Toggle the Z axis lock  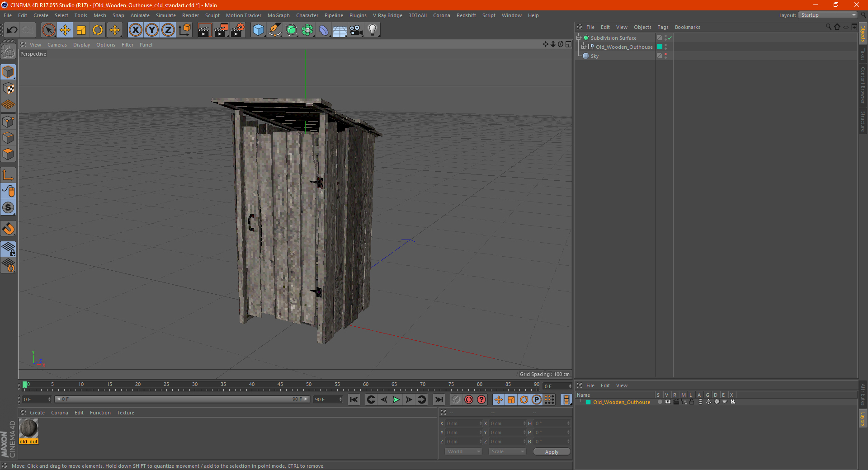coord(168,30)
